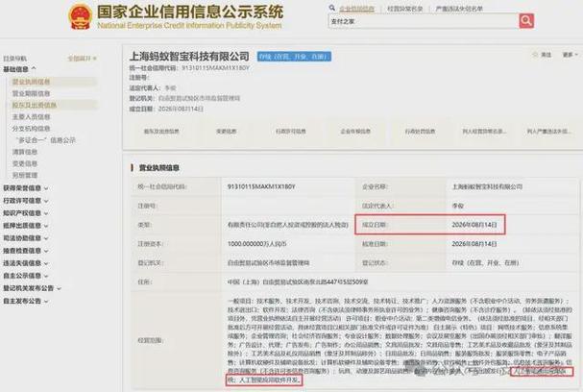The width and height of the screenshot is (583, 392).
Task: Click the 核准日期 value 2026年08月14日
Action: [x=474, y=244]
